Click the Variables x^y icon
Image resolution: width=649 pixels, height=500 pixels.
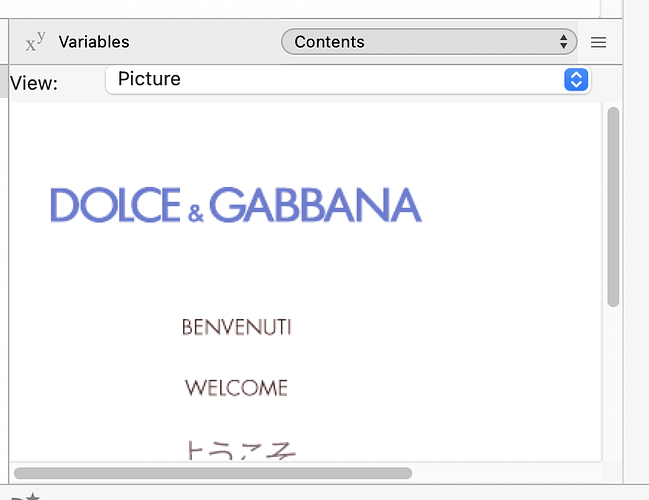pos(35,42)
